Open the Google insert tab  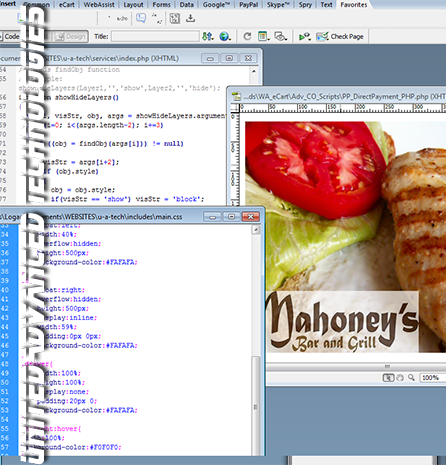[217, 5]
